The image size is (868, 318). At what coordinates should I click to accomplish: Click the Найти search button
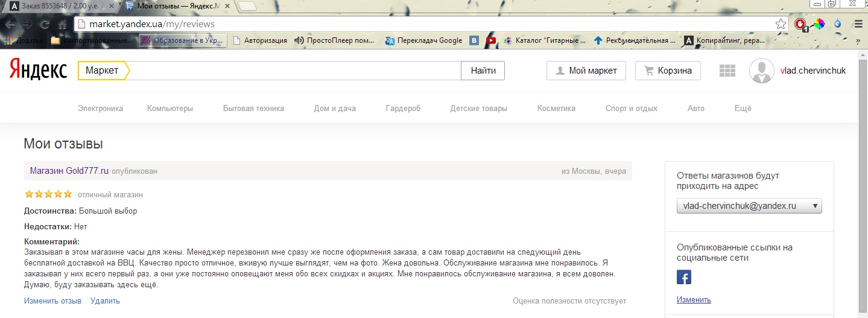coord(483,71)
